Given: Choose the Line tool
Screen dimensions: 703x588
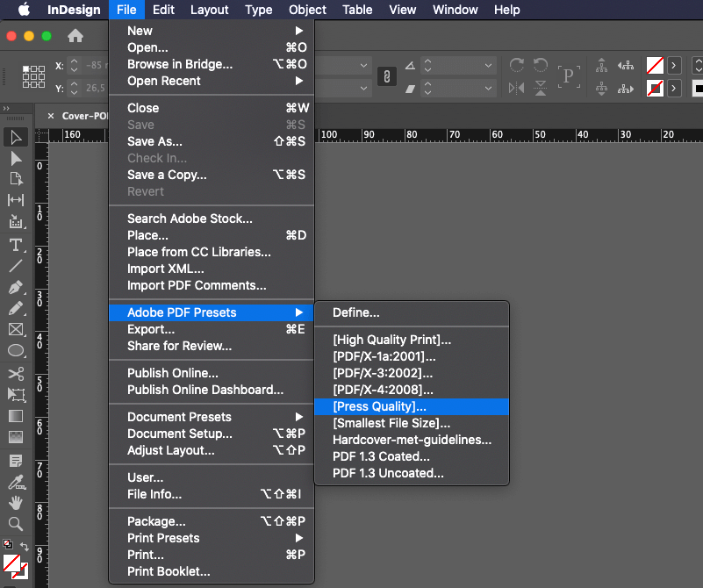Looking at the screenshot, I should 16,266.
